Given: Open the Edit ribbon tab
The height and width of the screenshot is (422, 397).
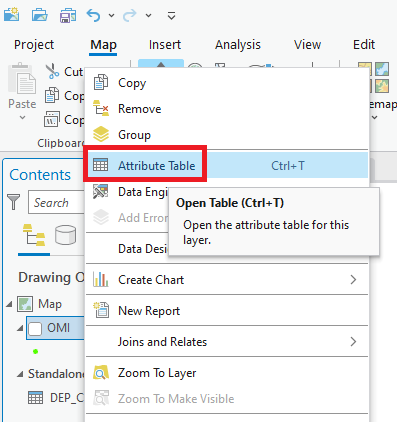Looking at the screenshot, I should [364, 45].
